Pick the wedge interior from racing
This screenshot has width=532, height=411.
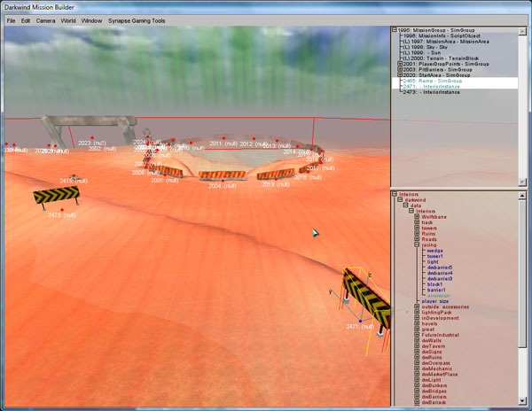434,251
